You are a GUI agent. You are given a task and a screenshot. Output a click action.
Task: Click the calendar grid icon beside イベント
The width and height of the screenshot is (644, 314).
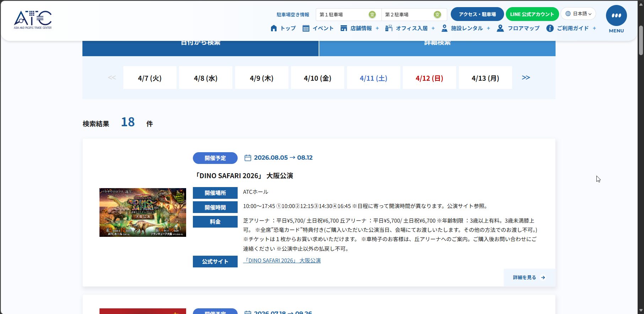tap(306, 28)
